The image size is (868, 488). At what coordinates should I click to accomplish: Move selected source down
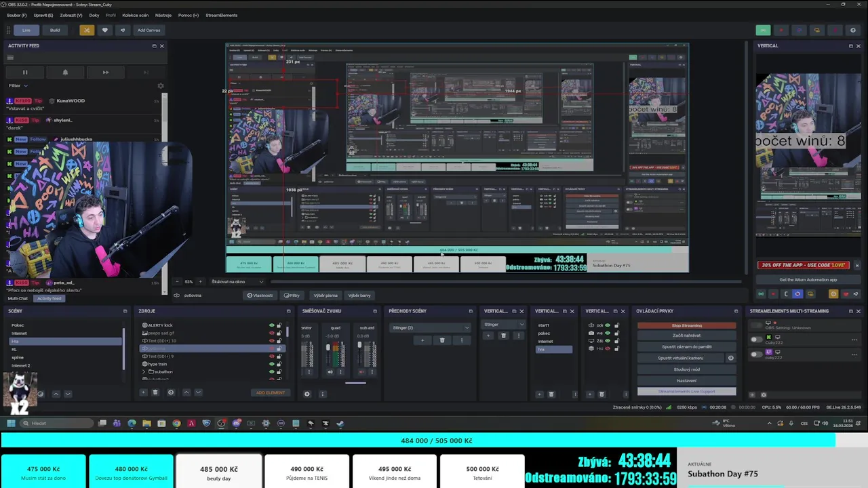198,392
